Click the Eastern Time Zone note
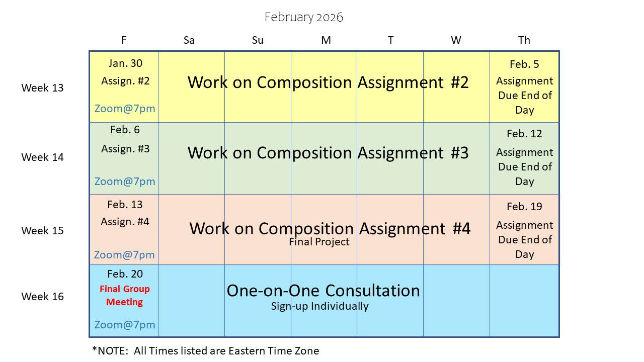This screenshot has width=644, height=362. [205, 351]
